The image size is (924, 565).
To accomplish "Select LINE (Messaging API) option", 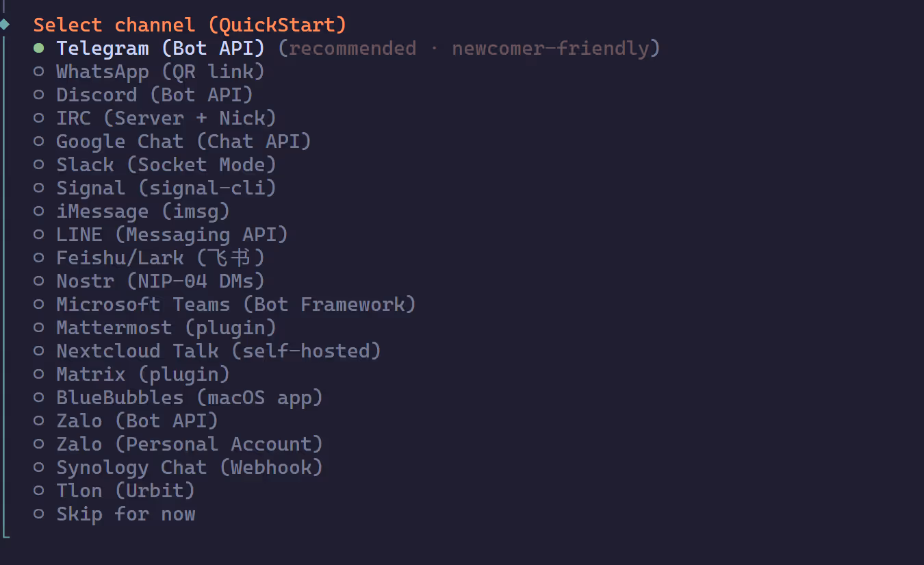I will (x=172, y=235).
